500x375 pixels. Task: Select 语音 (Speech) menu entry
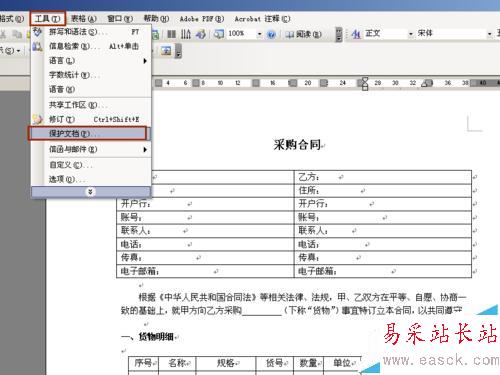click(x=91, y=89)
